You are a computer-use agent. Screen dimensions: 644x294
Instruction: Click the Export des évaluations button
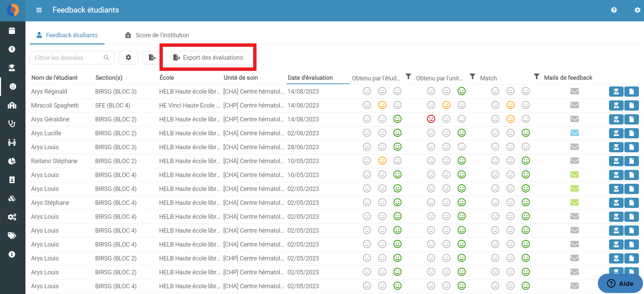point(208,58)
